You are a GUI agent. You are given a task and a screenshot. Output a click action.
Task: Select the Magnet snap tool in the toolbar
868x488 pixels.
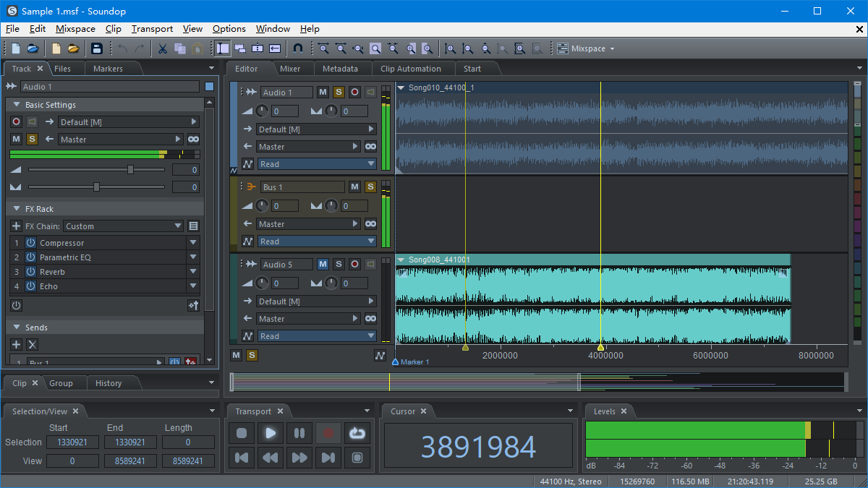(x=297, y=48)
